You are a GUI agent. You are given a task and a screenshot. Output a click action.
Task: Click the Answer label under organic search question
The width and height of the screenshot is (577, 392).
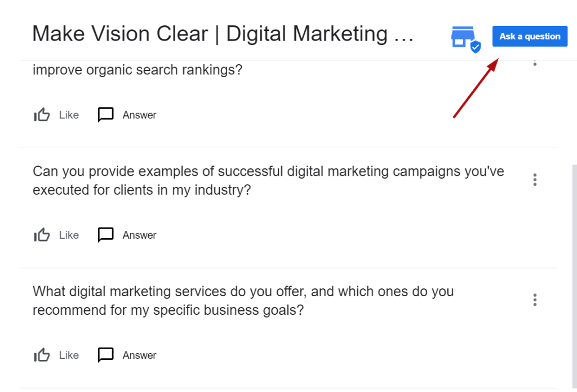pyautogui.click(x=140, y=115)
